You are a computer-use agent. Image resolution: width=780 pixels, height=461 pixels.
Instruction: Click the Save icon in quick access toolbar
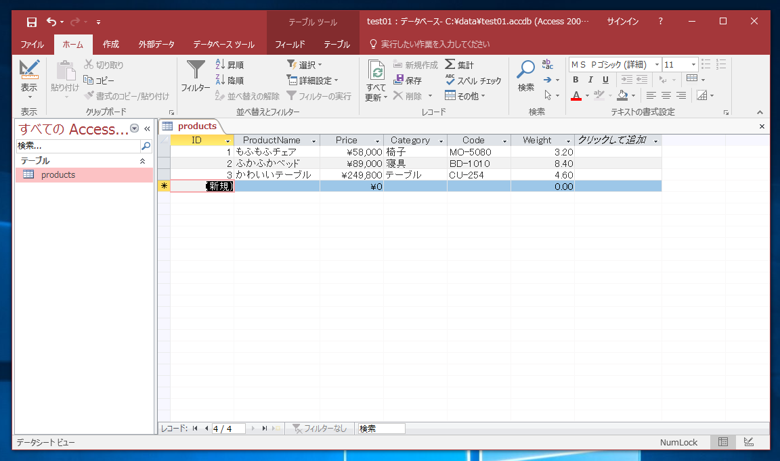pos(31,22)
